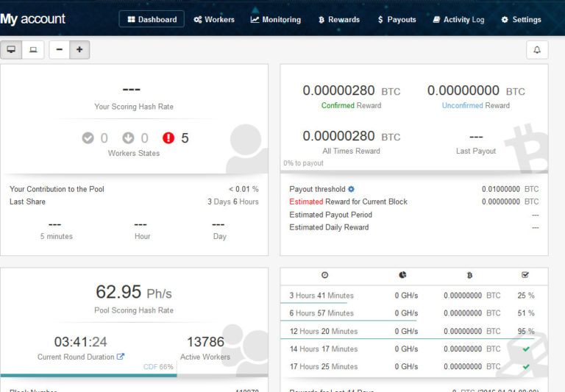Click the notification bell icon
Viewport: 565px width, 392px height.
537,50
